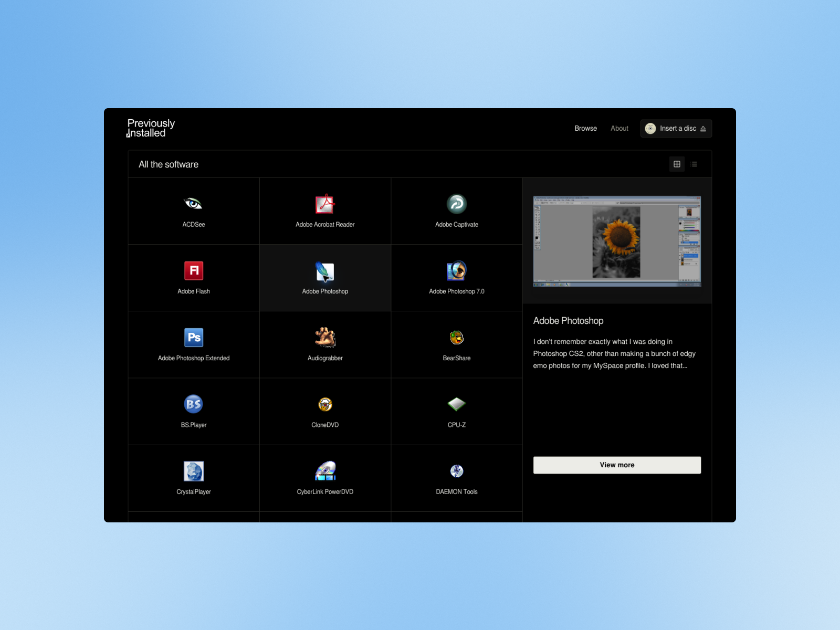This screenshot has width=840, height=630.
Task: Switch to grid view layout
Action: click(x=677, y=164)
